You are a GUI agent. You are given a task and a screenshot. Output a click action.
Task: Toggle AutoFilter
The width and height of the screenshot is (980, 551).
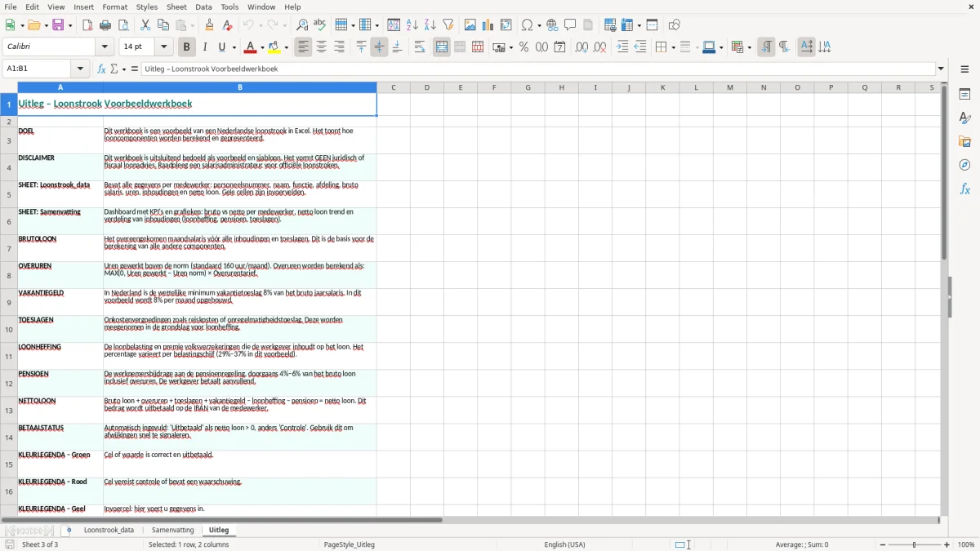point(448,25)
